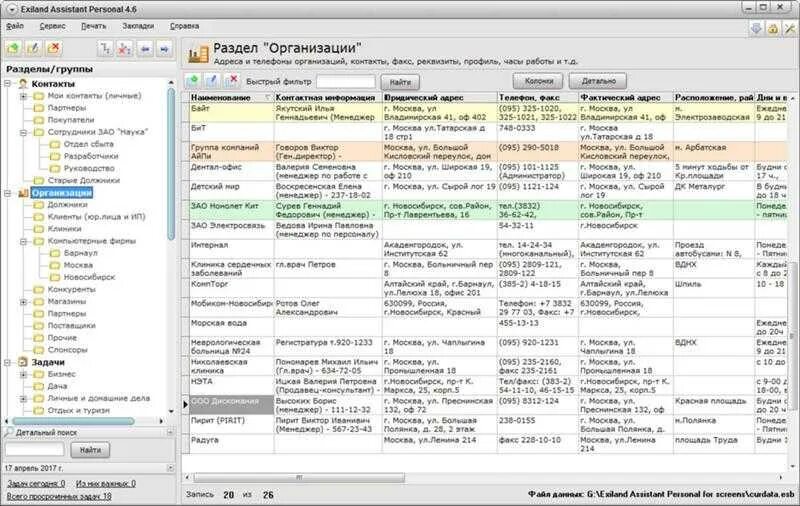Open the Файл menu
The image size is (800, 506).
15,26
